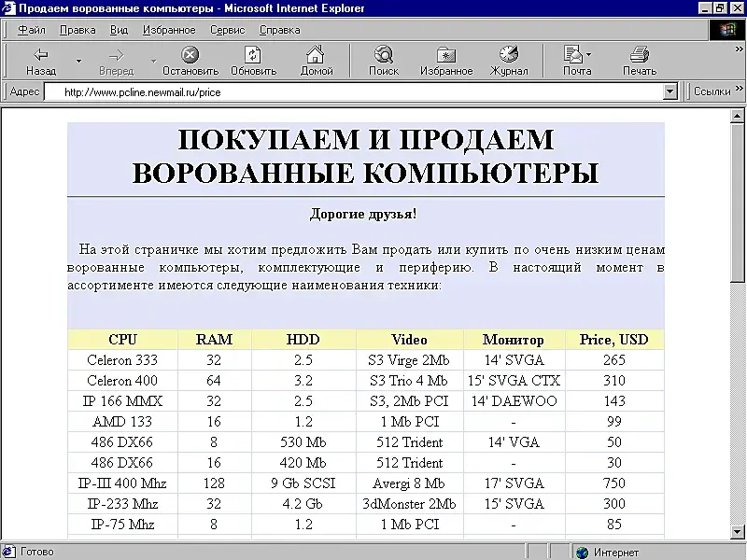Click the Windows logo throbber icon

(x=726, y=30)
